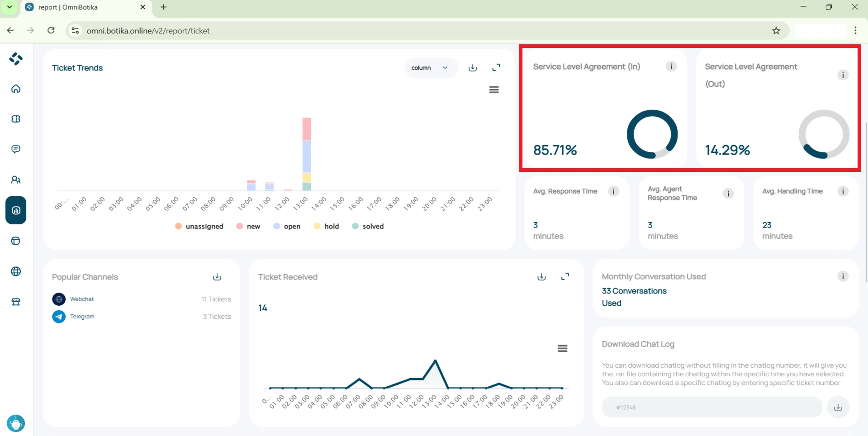Viewport: 868px width, 436px height.
Task: Click the 11 Tickets count
Action: click(216, 299)
